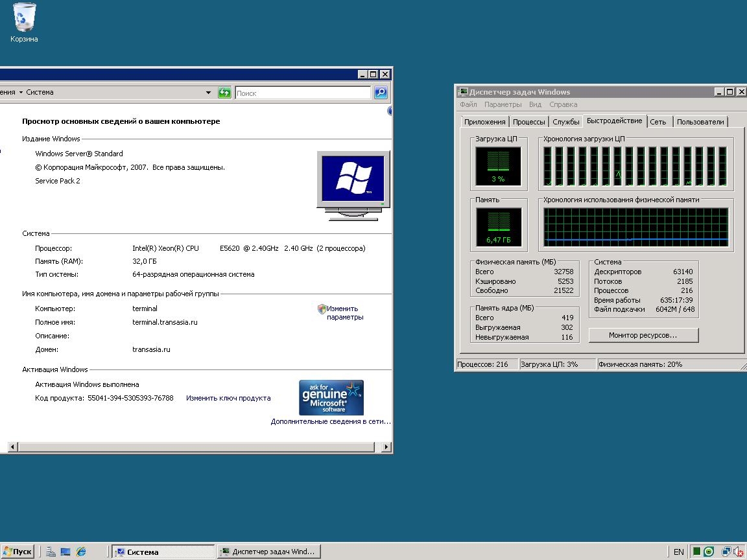Screen dimensions: 747x560
Task: Click the EN language indicator in taskbar
Action: tap(678, 552)
